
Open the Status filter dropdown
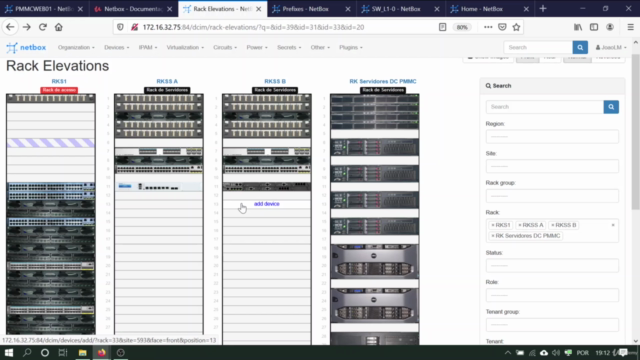tap(552, 266)
